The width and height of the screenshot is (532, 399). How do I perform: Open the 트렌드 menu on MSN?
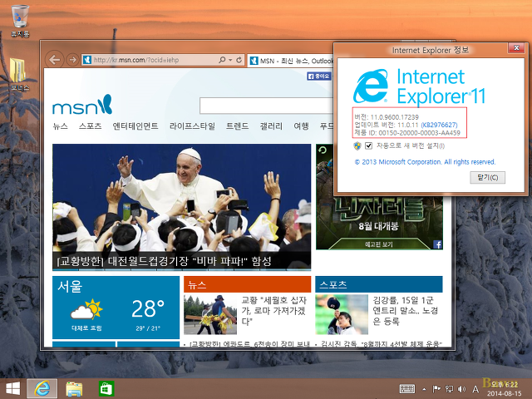click(238, 126)
